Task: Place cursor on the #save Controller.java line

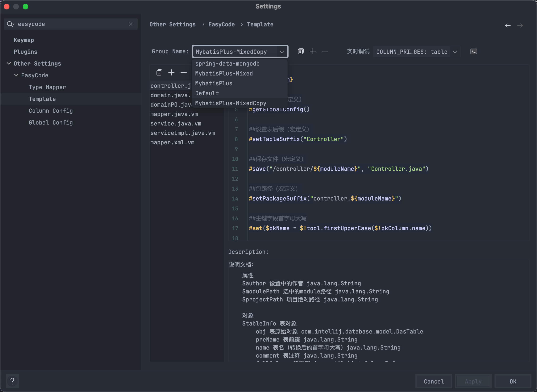Action: [339, 169]
